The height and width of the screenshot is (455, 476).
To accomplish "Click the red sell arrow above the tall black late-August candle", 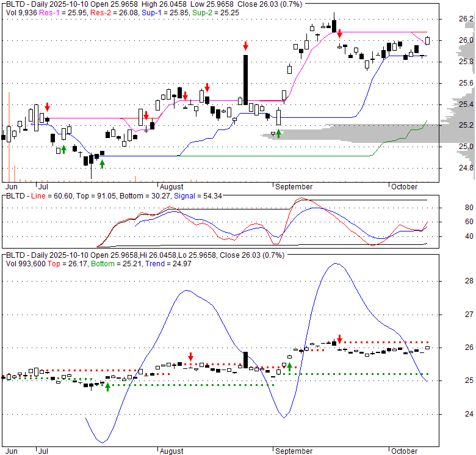I will pos(245,46).
